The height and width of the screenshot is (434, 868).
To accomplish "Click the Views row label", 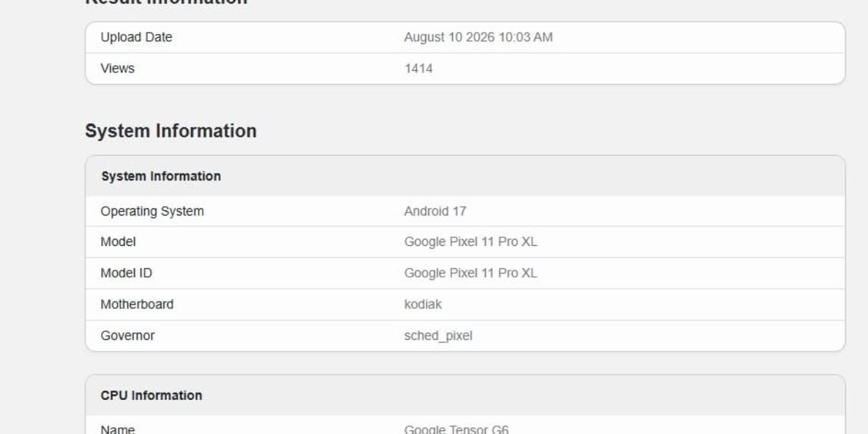I will point(117,69).
